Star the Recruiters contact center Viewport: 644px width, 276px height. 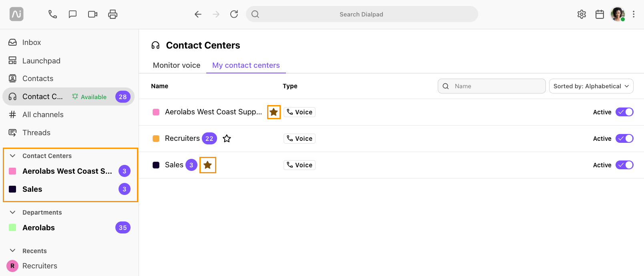click(x=227, y=139)
